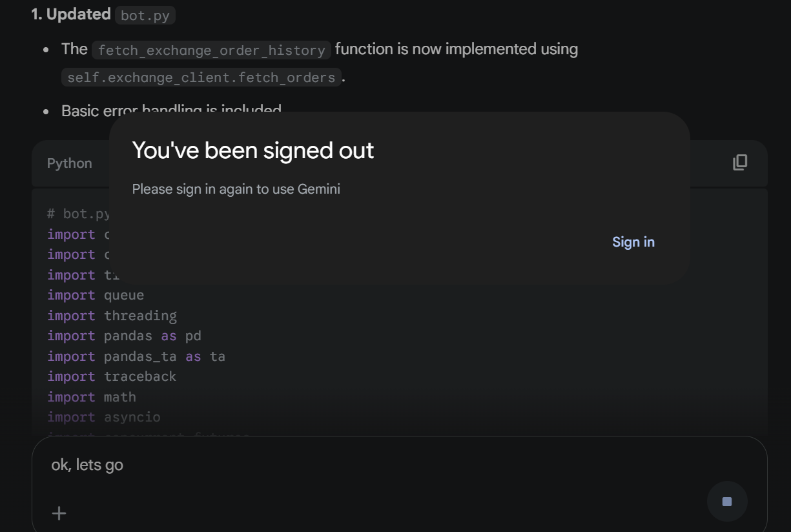The height and width of the screenshot is (532, 791).
Task: Click the 'import traceback' code line
Action: (111, 376)
